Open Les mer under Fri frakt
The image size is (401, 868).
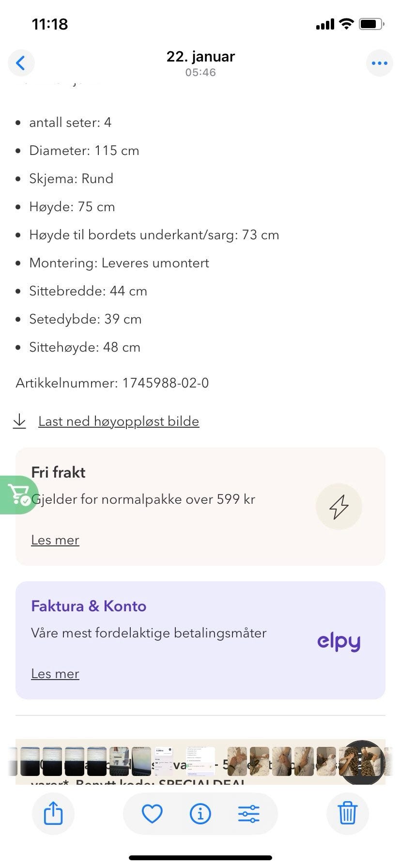[x=55, y=540]
